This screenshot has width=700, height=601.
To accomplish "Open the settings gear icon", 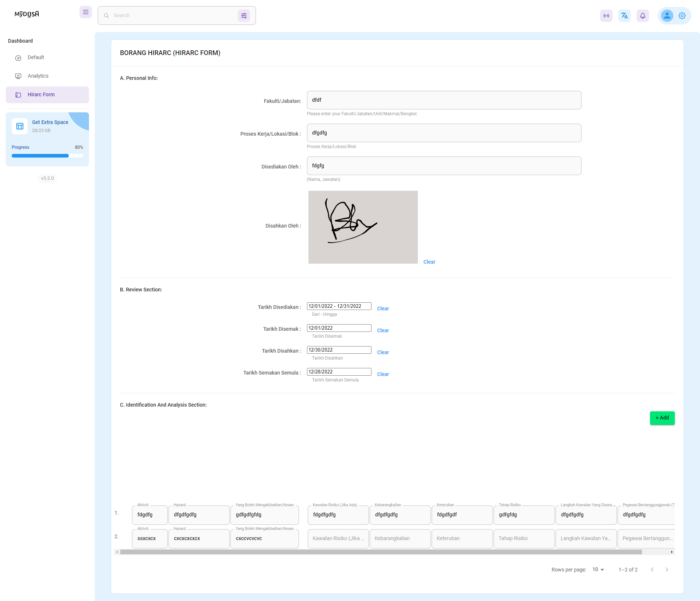I will tap(682, 16).
